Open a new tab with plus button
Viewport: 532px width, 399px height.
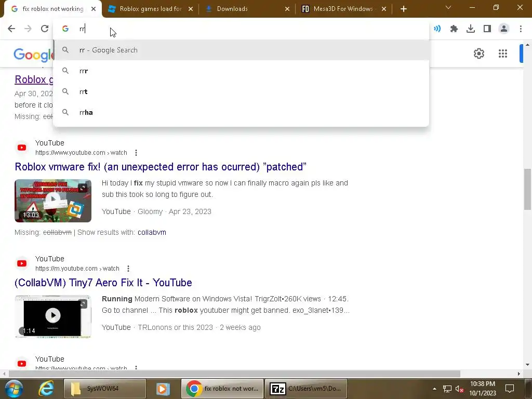click(x=403, y=9)
